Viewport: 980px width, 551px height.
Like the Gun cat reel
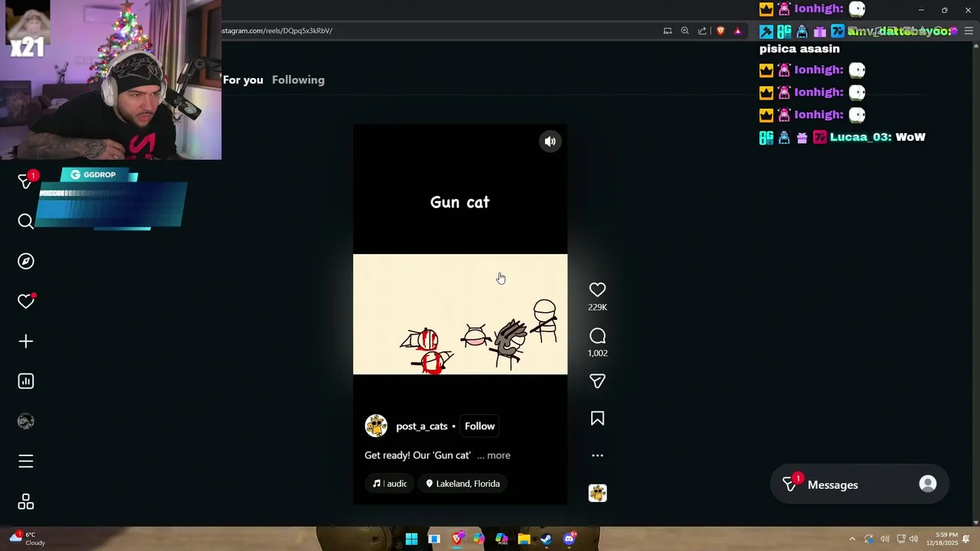point(597,290)
